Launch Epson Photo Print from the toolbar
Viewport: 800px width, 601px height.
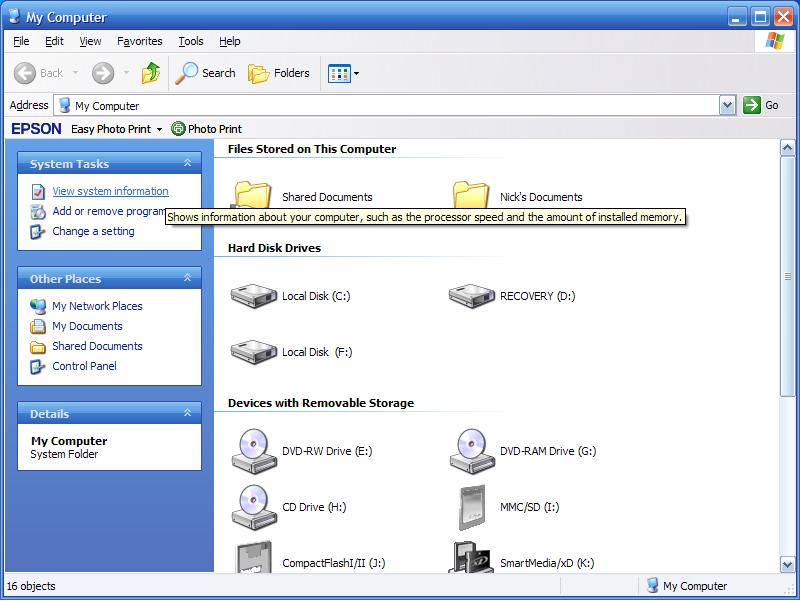point(207,128)
